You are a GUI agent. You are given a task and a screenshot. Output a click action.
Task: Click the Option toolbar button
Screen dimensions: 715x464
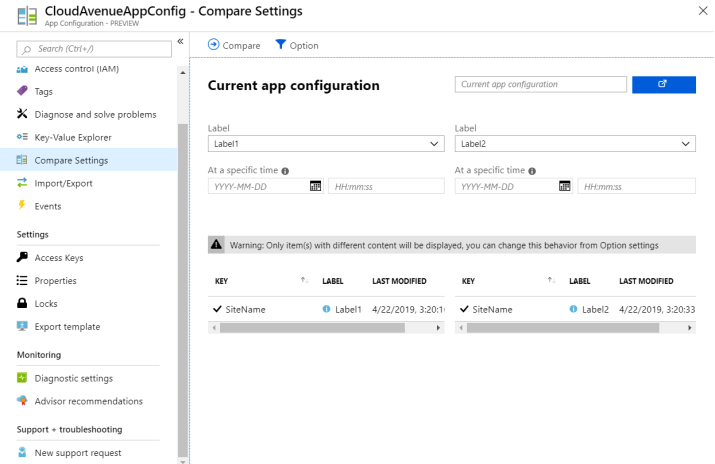[297, 45]
